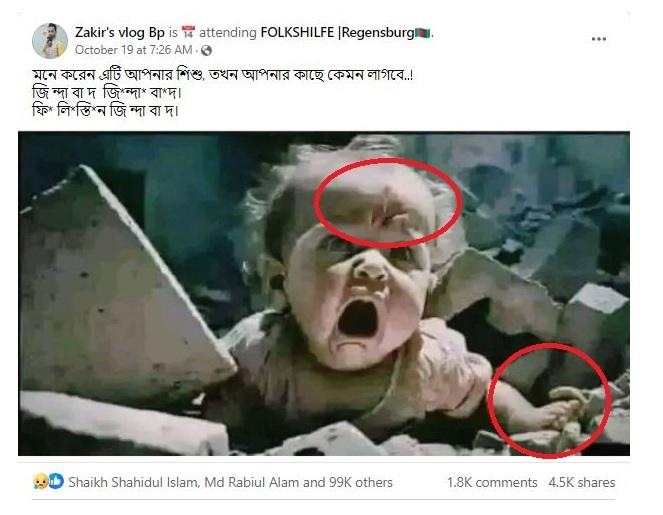663x515 pixels.
Task: Open the crying baby photo
Action: click(324, 293)
